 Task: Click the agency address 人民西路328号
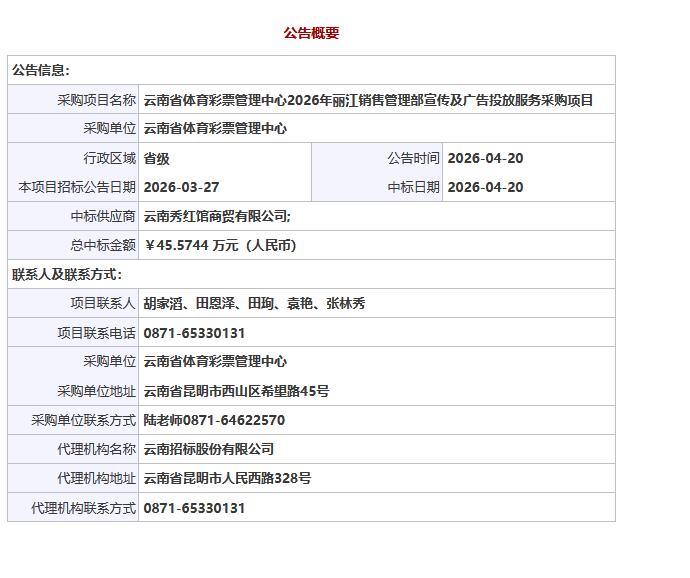(x=227, y=478)
